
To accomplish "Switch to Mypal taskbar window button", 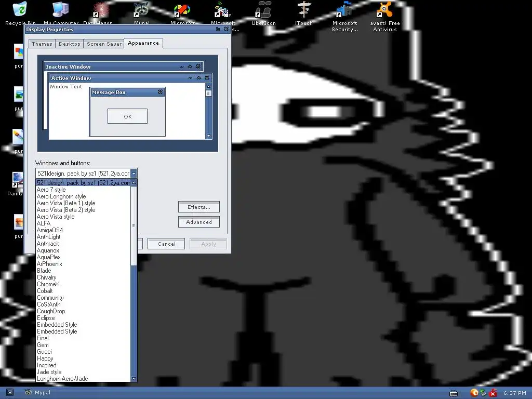I will click(37, 393).
